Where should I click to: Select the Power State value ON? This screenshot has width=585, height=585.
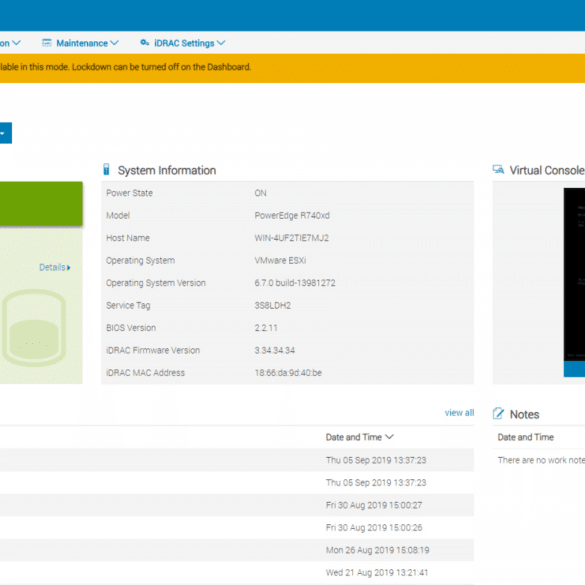[x=260, y=193]
